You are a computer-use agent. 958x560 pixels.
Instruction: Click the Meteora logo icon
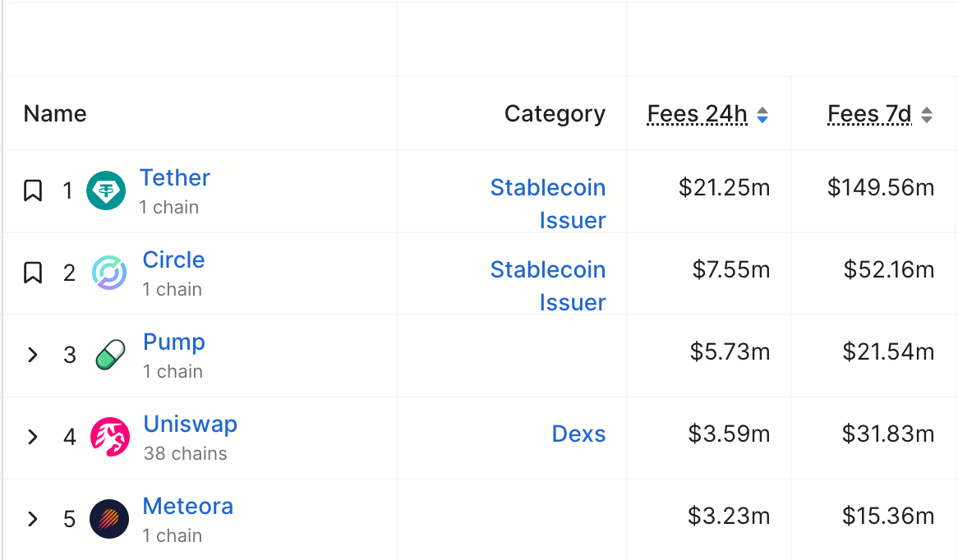[x=109, y=519]
